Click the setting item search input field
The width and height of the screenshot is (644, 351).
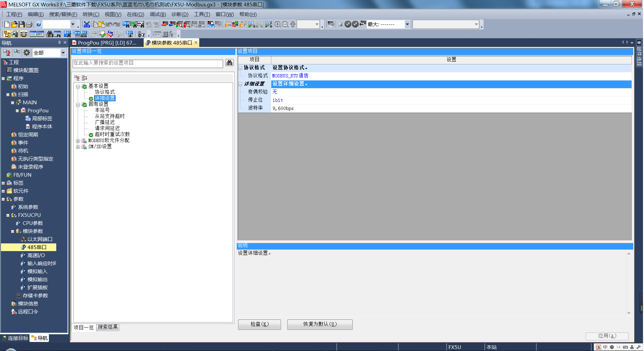[148, 63]
